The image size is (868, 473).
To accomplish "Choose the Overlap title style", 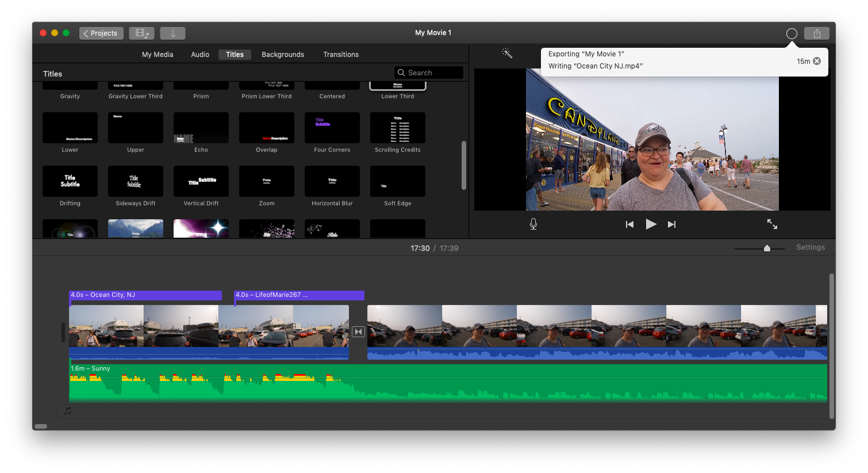I will point(267,128).
